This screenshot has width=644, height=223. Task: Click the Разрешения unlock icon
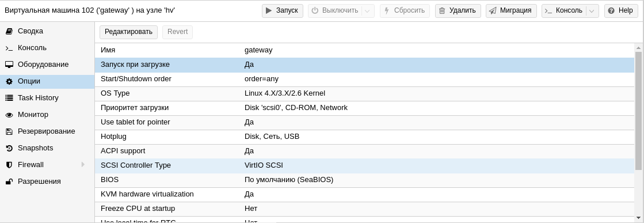pyautogui.click(x=9, y=182)
